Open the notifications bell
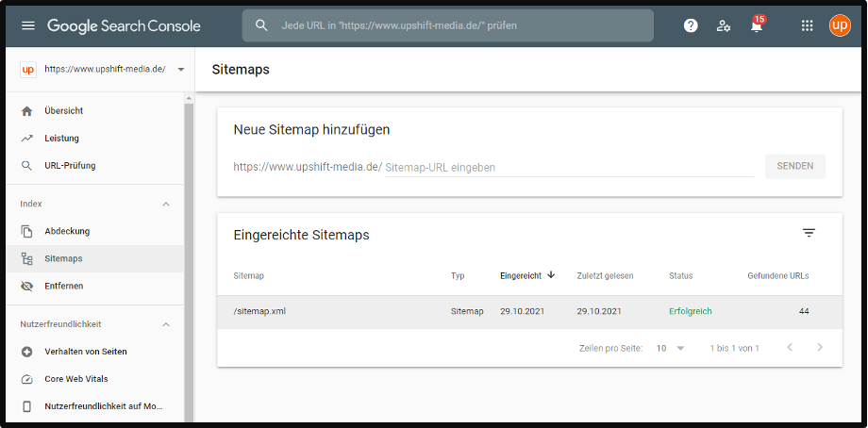 756,25
